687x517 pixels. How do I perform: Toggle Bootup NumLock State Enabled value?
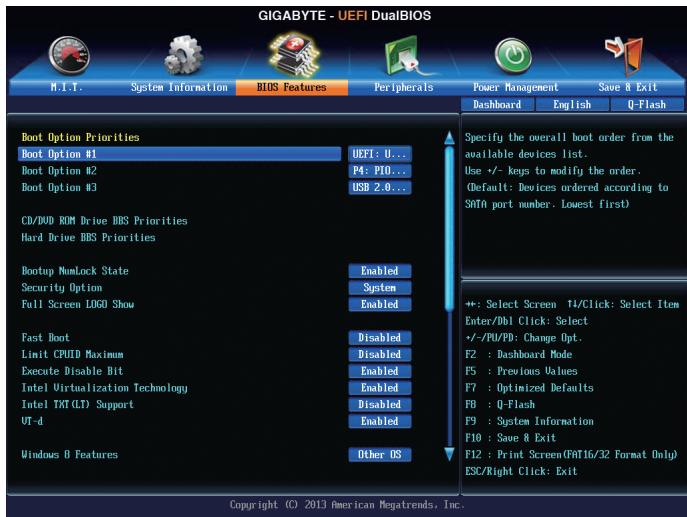(380, 271)
